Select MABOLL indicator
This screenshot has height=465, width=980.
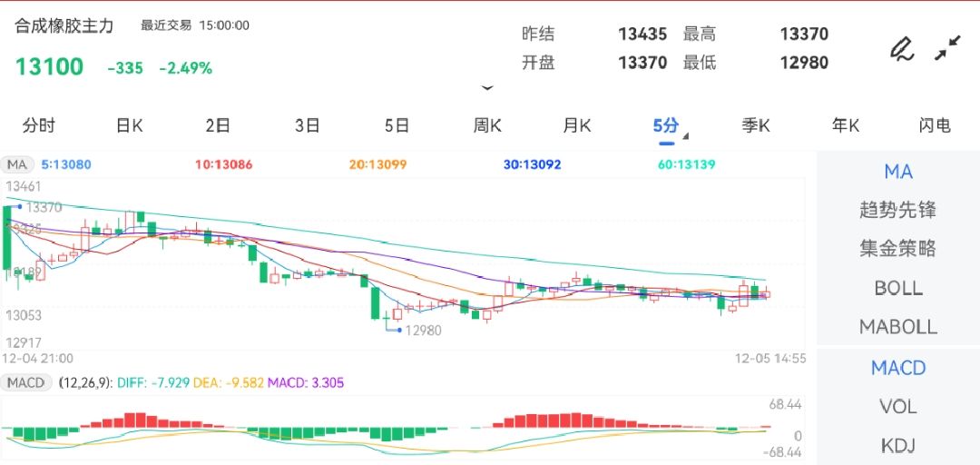coord(898,327)
